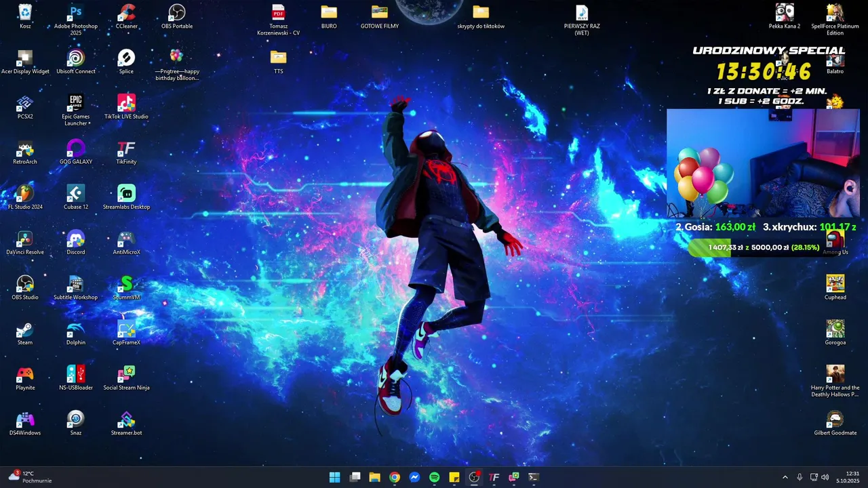Select the TikTok LIVE Studio icon
Viewport: 868px width, 488px height.
pos(126,107)
